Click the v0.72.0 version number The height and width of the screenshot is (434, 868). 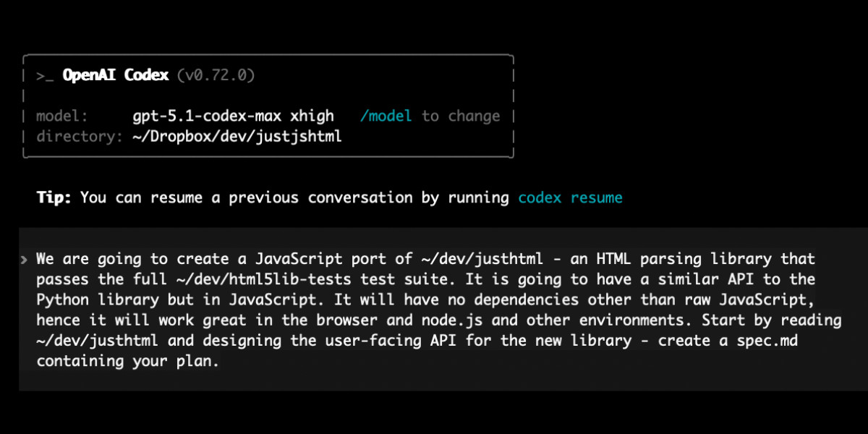point(216,75)
